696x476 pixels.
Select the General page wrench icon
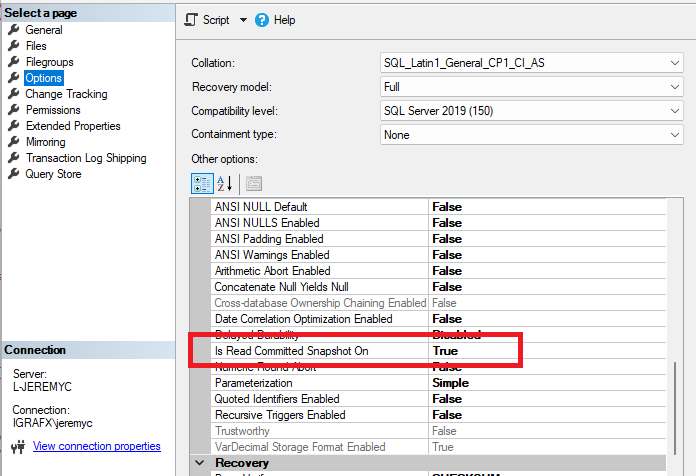pyautogui.click(x=14, y=30)
